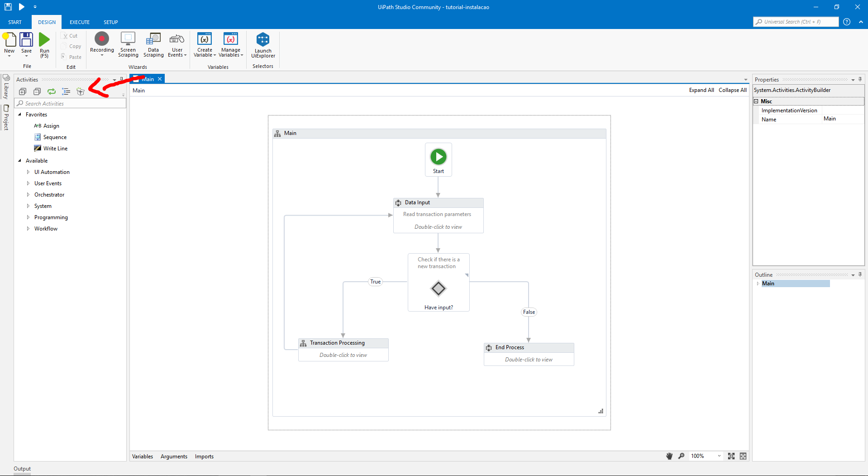The image size is (868, 476).
Task: Open the Arguments bottom tab
Action: tap(174, 457)
